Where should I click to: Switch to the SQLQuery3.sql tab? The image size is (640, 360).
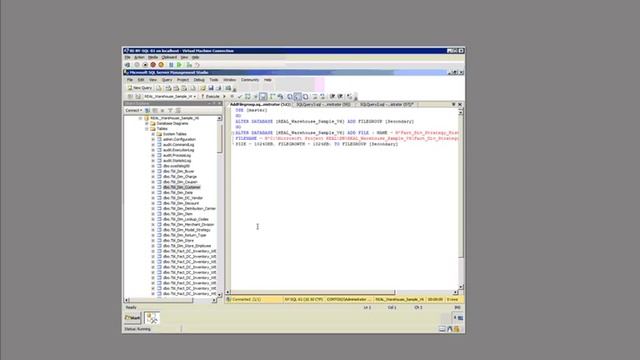tap(324, 104)
